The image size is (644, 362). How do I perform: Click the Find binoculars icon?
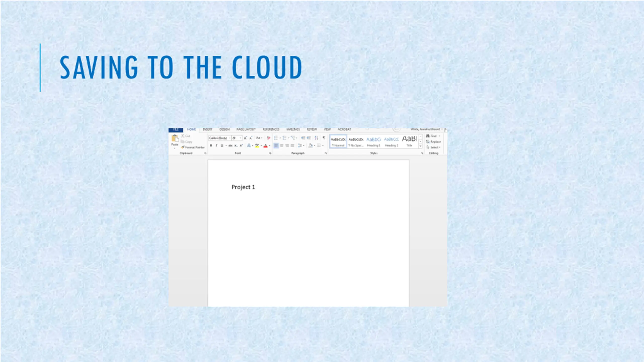[x=428, y=136]
